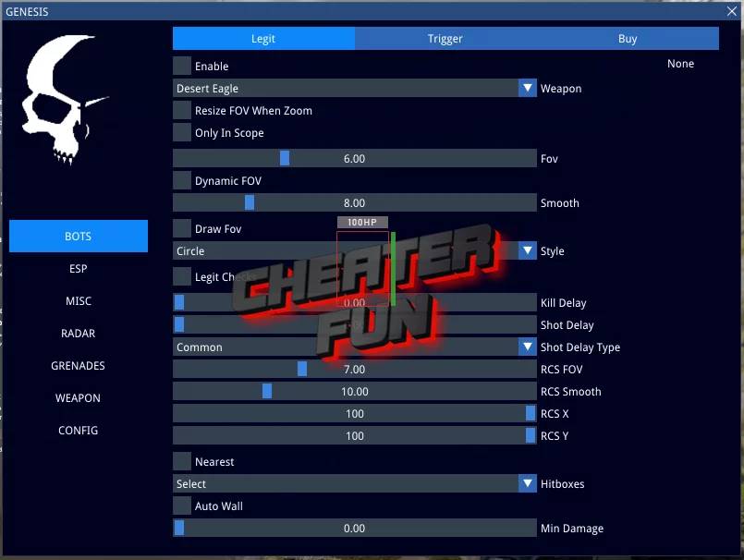Open the Buy tab
This screenshot has width=744, height=560.
(x=628, y=38)
